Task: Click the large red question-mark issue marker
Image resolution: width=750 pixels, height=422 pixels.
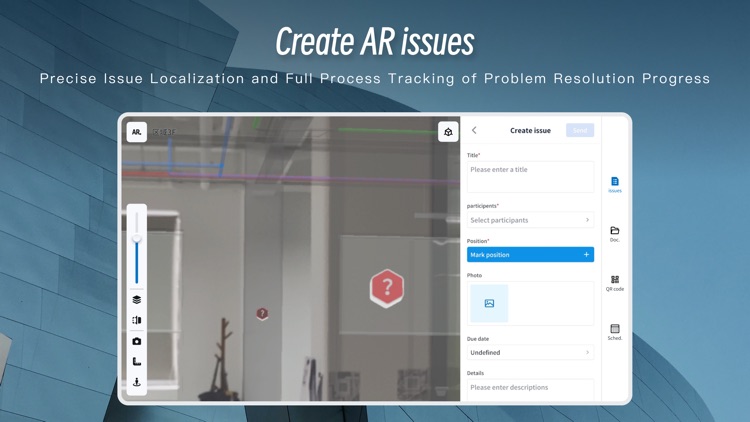Action: (x=387, y=288)
